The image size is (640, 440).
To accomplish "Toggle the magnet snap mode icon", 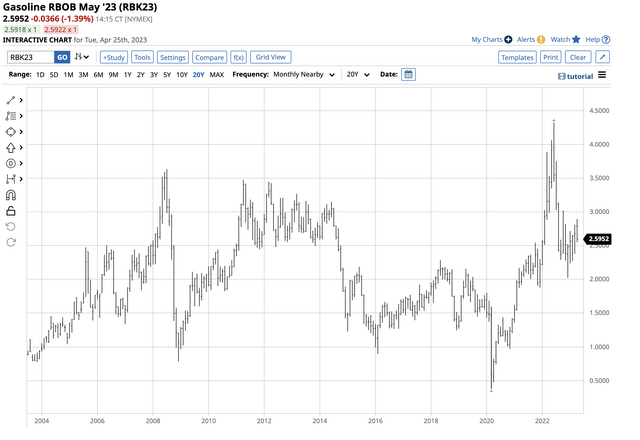I will click(x=11, y=195).
